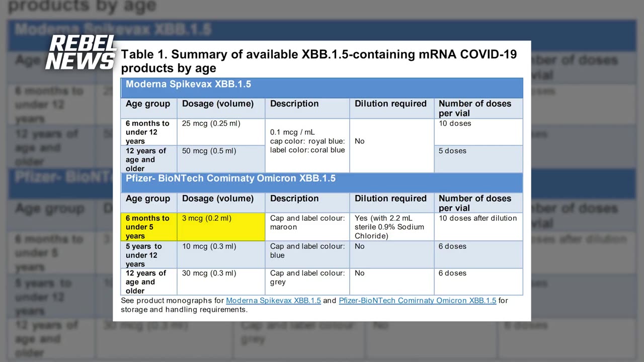Select the '10 mcg (0.3 ml)' cell
The height and width of the screenshot is (362, 644).
click(x=221, y=254)
